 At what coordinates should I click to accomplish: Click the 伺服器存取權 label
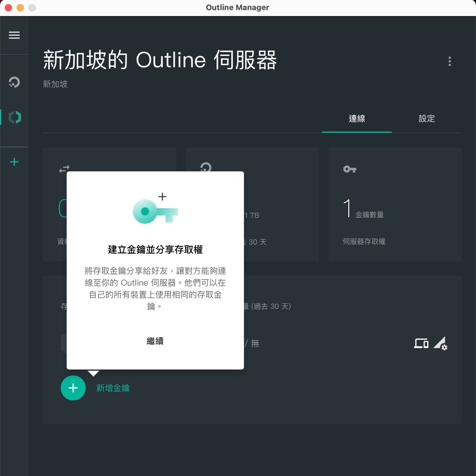click(x=364, y=241)
